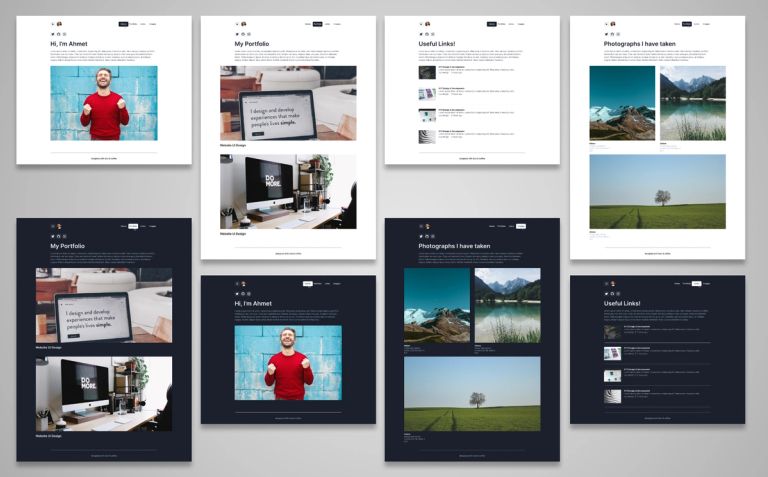Open first link thumbnail on light Useful Links page
This screenshot has width=768, height=477.
point(427,72)
